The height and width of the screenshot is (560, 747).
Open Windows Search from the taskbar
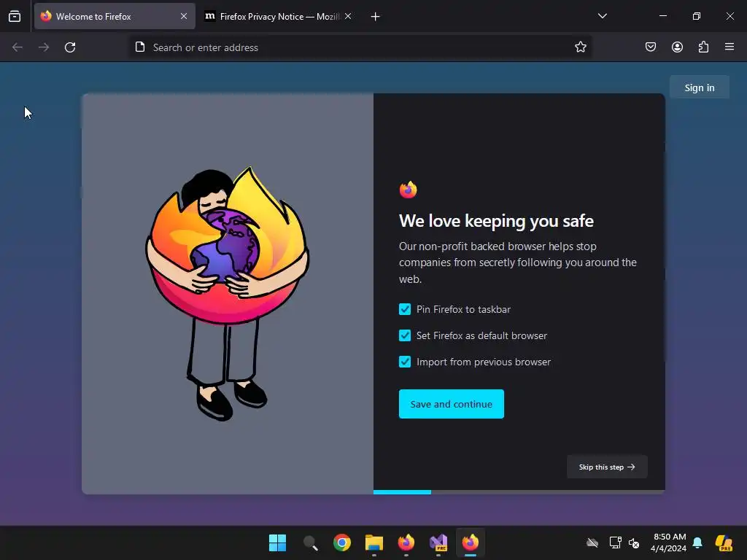point(310,542)
